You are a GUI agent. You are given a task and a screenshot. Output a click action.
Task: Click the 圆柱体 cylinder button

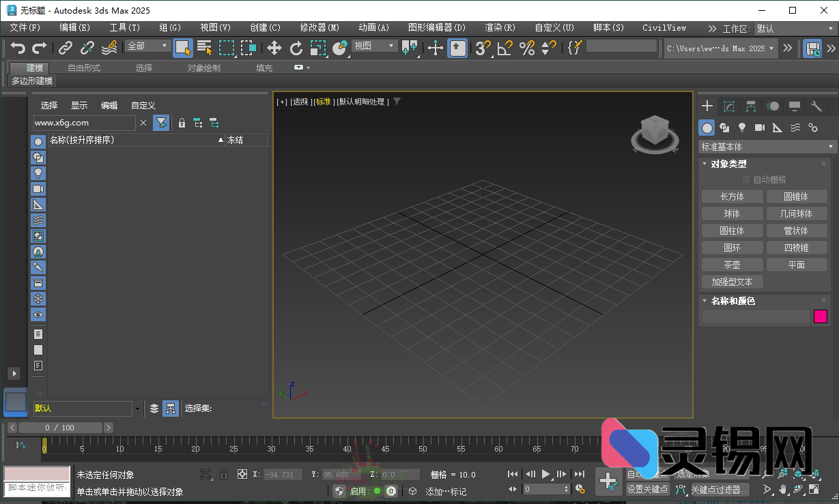732,231
